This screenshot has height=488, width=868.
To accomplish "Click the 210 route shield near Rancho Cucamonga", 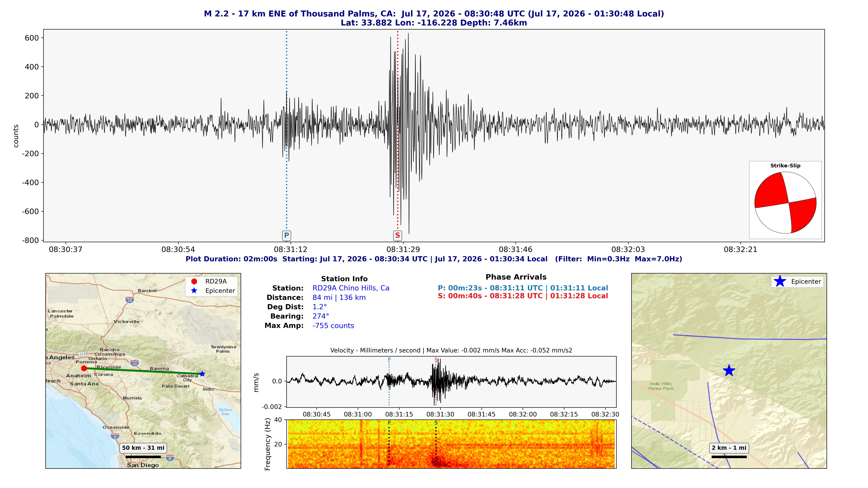I will pos(83,354).
